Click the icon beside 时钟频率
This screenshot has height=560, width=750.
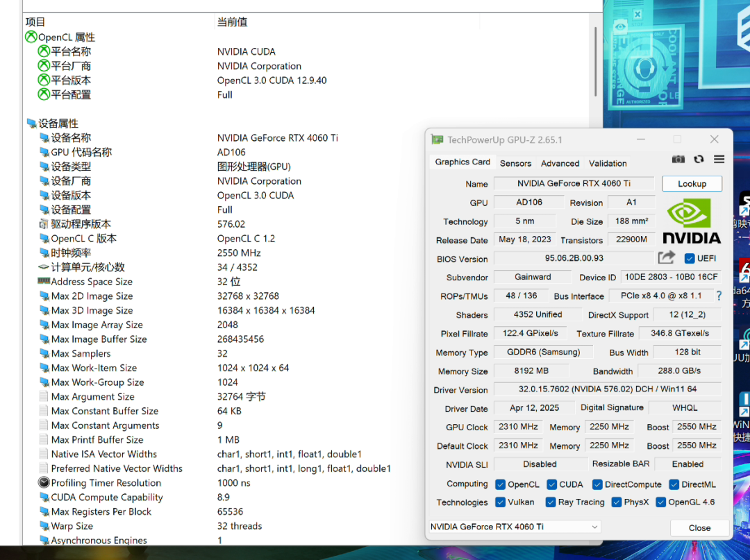(x=44, y=253)
